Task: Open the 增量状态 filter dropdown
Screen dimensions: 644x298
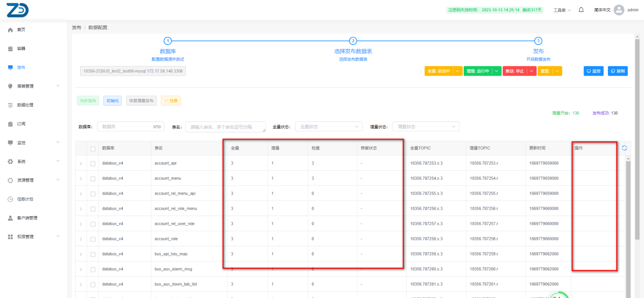Action: pos(425,127)
